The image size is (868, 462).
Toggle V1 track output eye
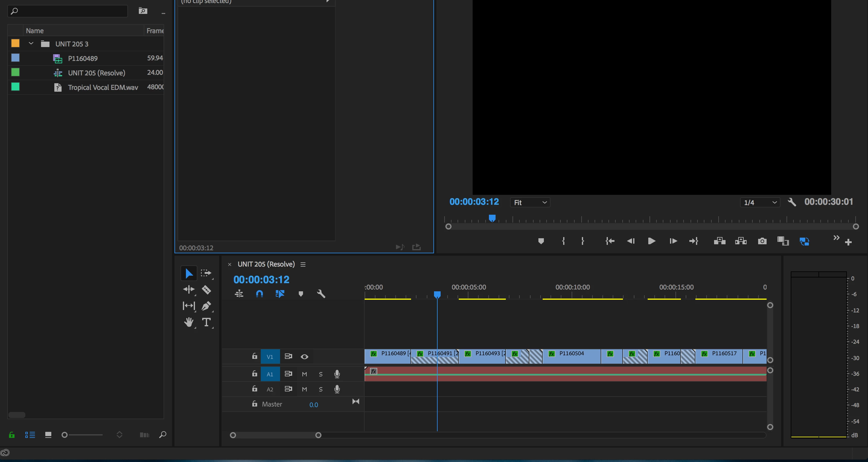coord(304,356)
